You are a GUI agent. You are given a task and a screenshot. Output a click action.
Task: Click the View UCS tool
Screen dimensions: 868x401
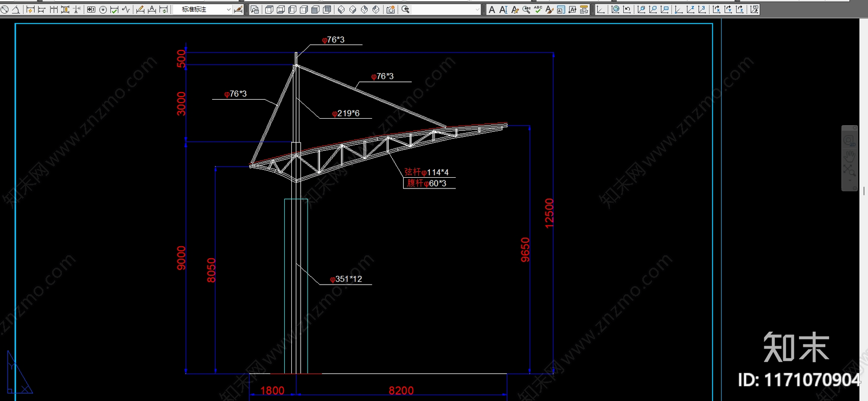[665, 9]
